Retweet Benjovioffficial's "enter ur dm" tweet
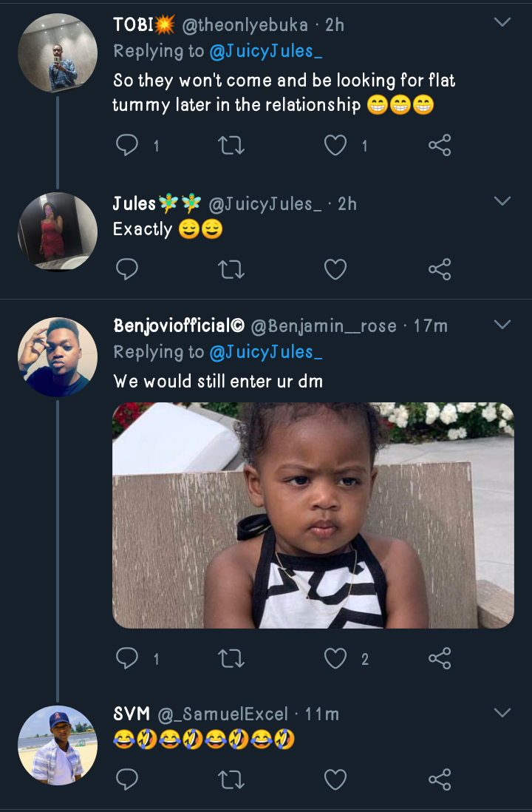Image resolution: width=532 pixels, height=812 pixels. 231,658
